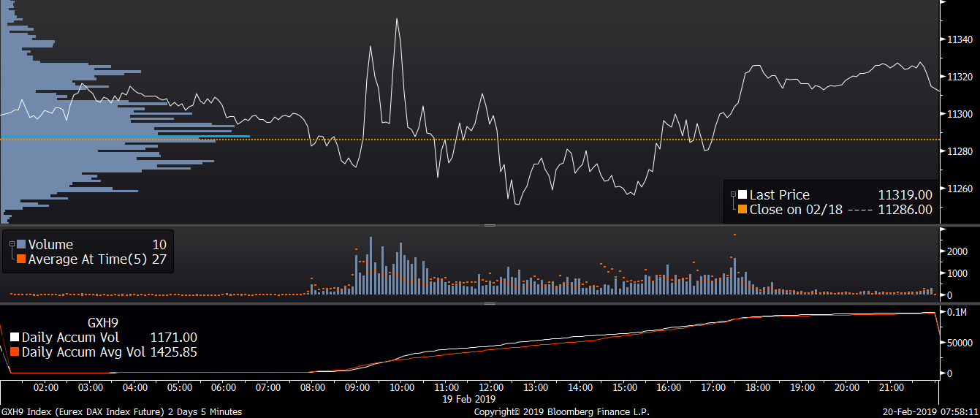This screenshot has width=980, height=418.
Task: Click the GXH9 ticker label in the legend
Action: click(103, 322)
